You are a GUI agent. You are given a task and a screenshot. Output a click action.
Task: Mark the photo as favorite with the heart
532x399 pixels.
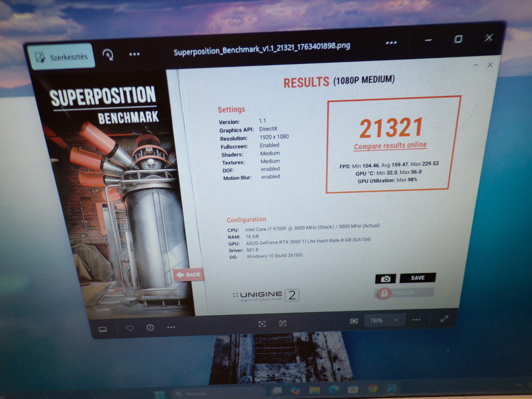(130, 328)
